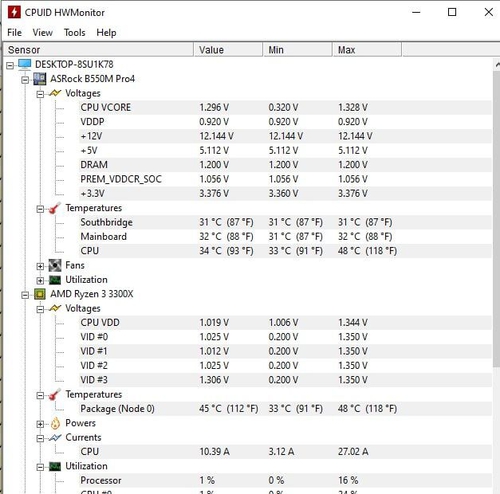The image size is (500, 494).
Task: Click the 27.02 A max current value
Action: coord(353,452)
